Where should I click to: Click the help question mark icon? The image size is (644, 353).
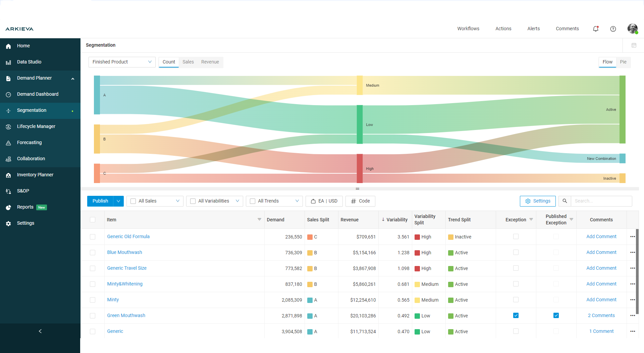point(613,29)
